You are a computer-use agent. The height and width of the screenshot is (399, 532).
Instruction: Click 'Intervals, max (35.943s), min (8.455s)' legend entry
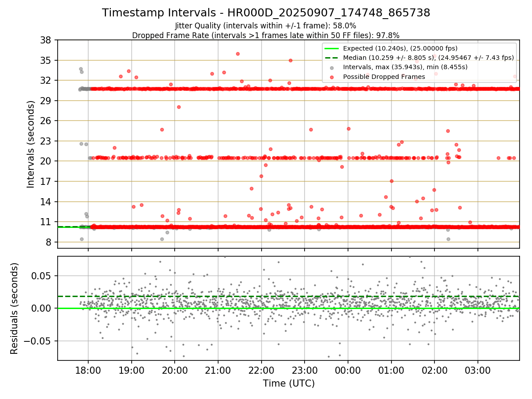(x=405, y=67)
